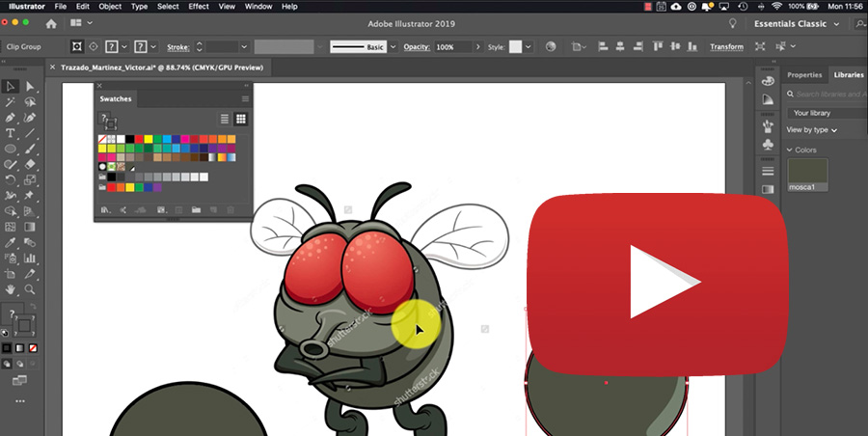Open the Arrange Documents dropdown
868x436 pixels.
81,23
